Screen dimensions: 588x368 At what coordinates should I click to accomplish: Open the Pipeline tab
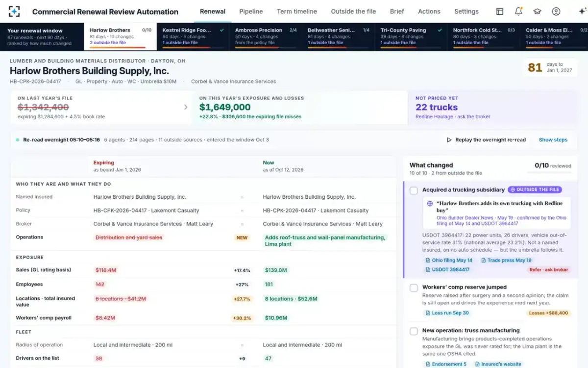251,11
